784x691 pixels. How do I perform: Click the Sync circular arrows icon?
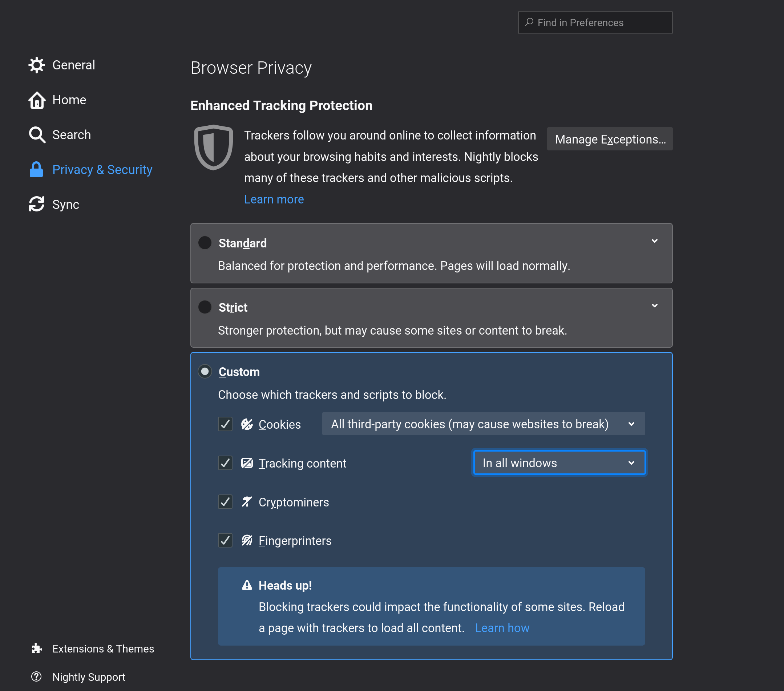(x=36, y=204)
